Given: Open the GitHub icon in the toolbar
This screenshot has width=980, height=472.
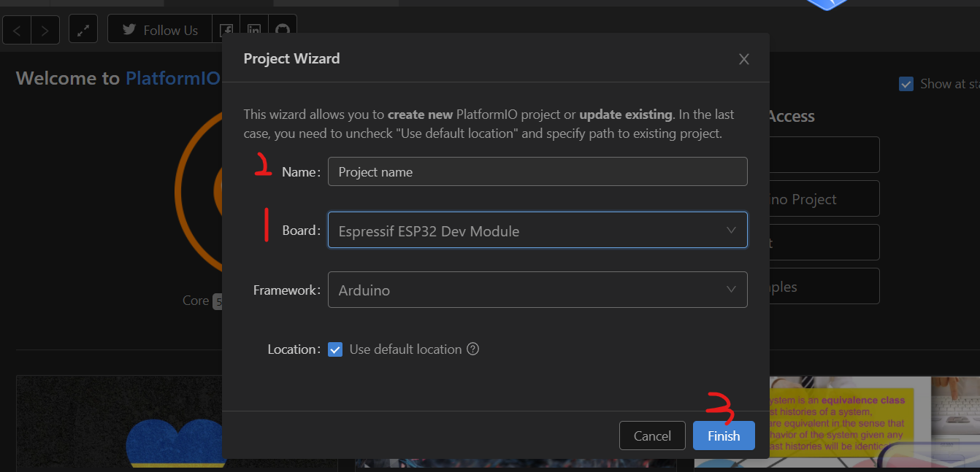Looking at the screenshot, I should (282, 29).
